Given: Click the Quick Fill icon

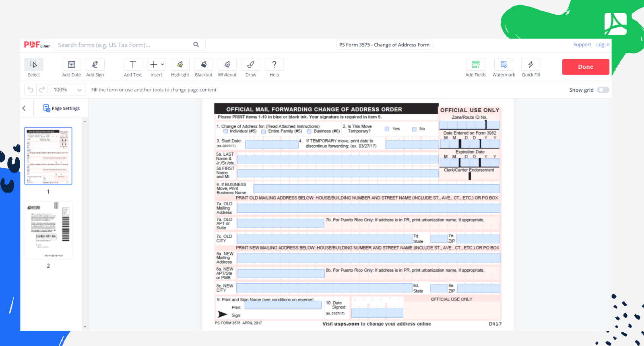Looking at the screenshot, I should [530, 65].
